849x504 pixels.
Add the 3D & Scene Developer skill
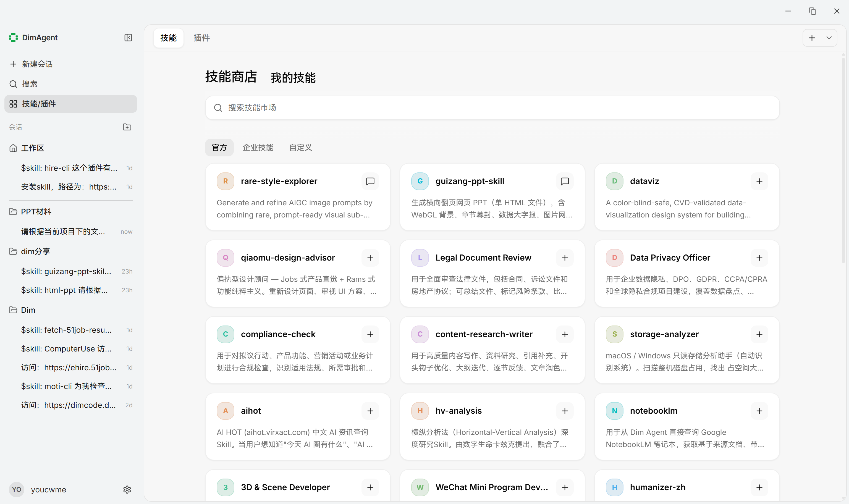tap(370, 487)
